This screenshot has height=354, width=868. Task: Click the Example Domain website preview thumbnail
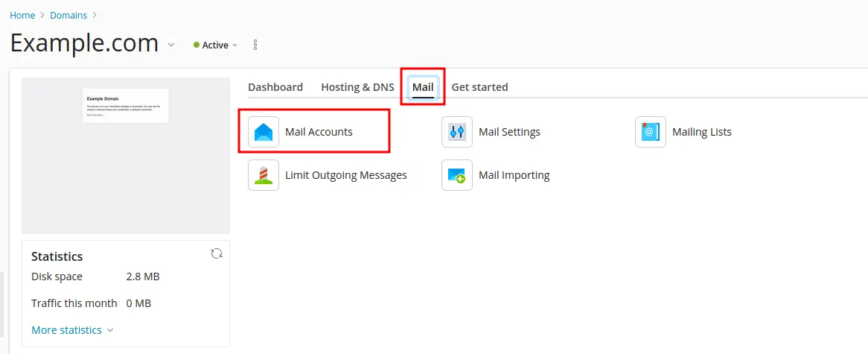[126, 106]
